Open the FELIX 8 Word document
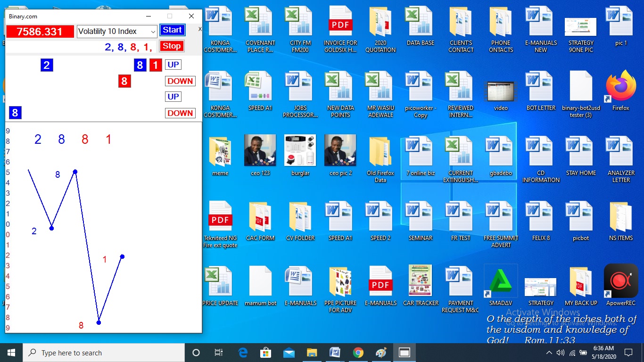This screenshot has width=644, height=362. (541, 221)
